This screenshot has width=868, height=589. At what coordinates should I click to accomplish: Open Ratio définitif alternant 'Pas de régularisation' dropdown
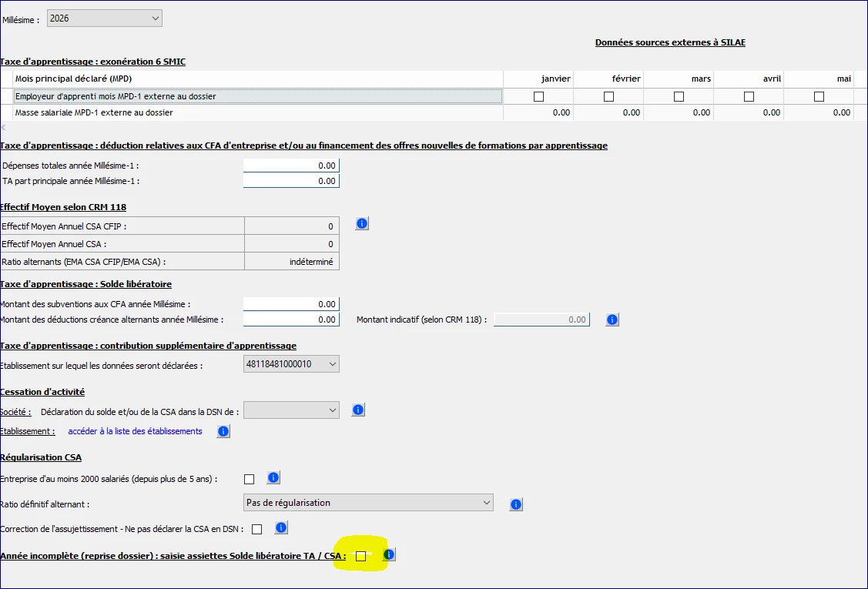click(368, 503)
